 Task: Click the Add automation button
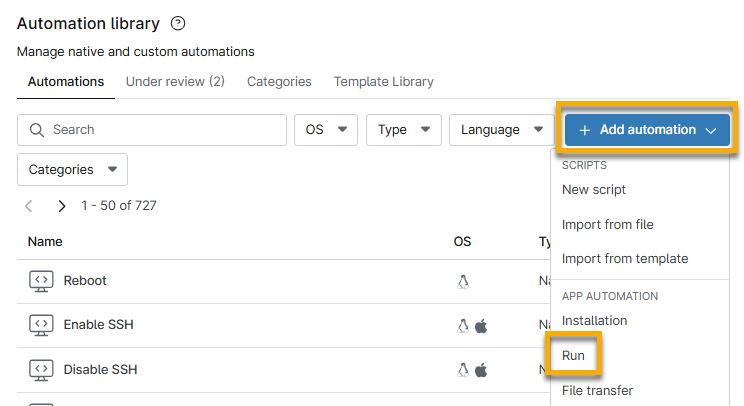click(647, 130)
